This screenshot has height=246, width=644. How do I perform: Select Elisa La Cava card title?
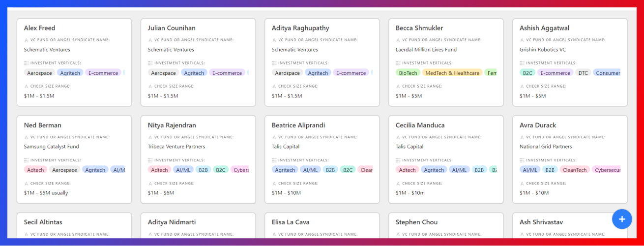pos(291,222)
